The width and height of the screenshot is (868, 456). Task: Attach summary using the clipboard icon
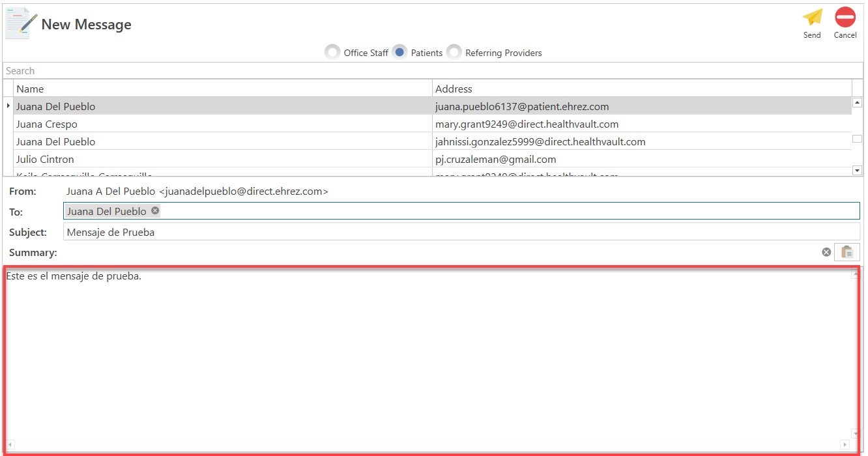pos(847,252)
